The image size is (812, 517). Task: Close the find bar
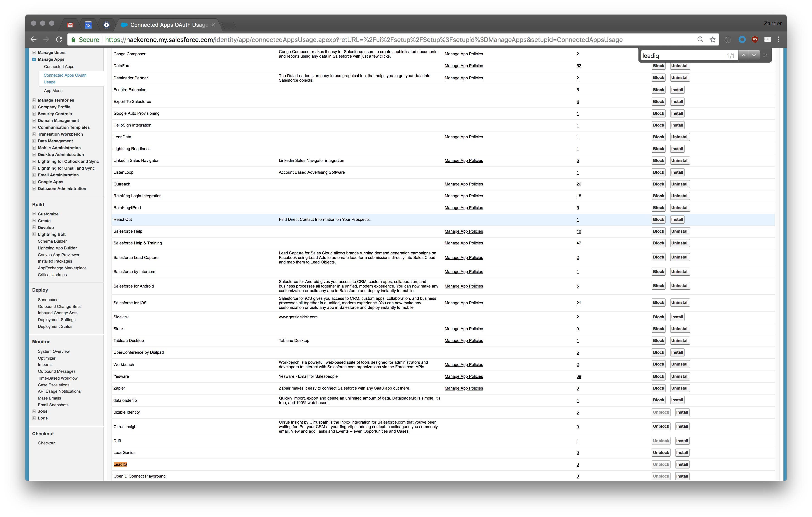pos(765,55)
